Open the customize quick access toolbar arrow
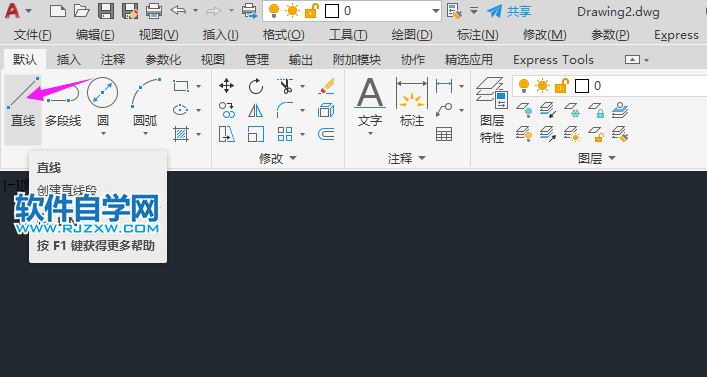Screen dimensions: 707x377 tap(474, 11)
